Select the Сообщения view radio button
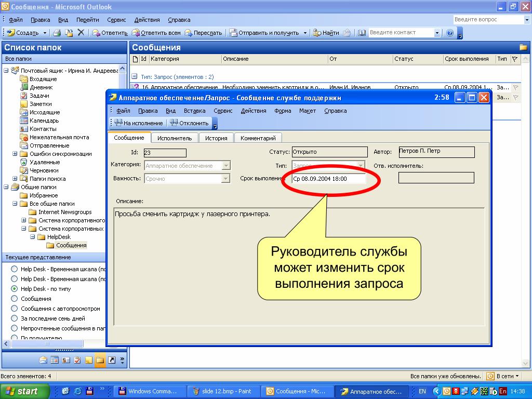Image resolution: width=532 pixels, height=399 pixels. [14, 299]
